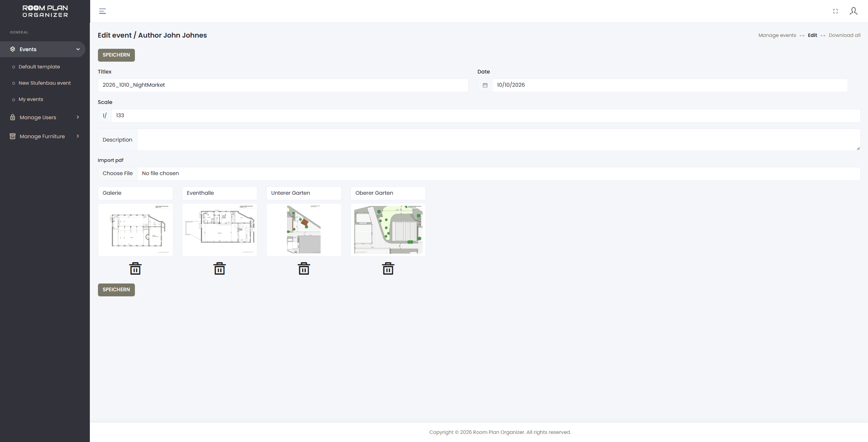Delete the Galerie plan with trash icon
868x442 pixels.
click(135, 269)
